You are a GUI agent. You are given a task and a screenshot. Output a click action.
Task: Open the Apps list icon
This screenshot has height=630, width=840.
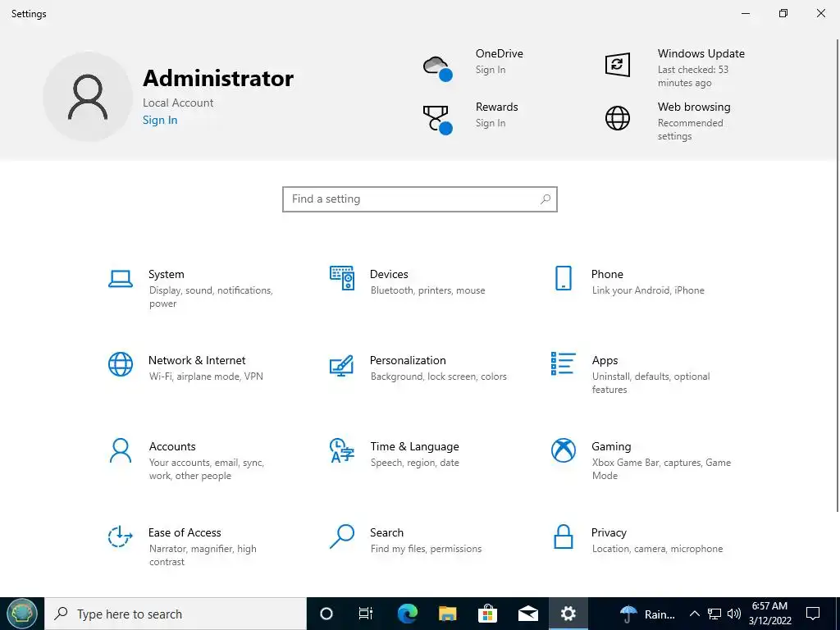[x=563, y=363]
